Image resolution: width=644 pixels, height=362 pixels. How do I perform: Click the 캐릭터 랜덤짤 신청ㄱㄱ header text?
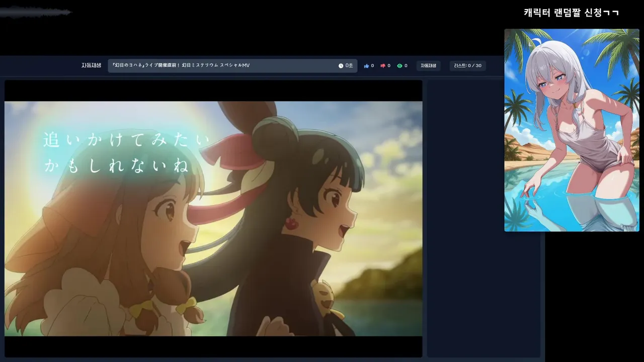571,13
